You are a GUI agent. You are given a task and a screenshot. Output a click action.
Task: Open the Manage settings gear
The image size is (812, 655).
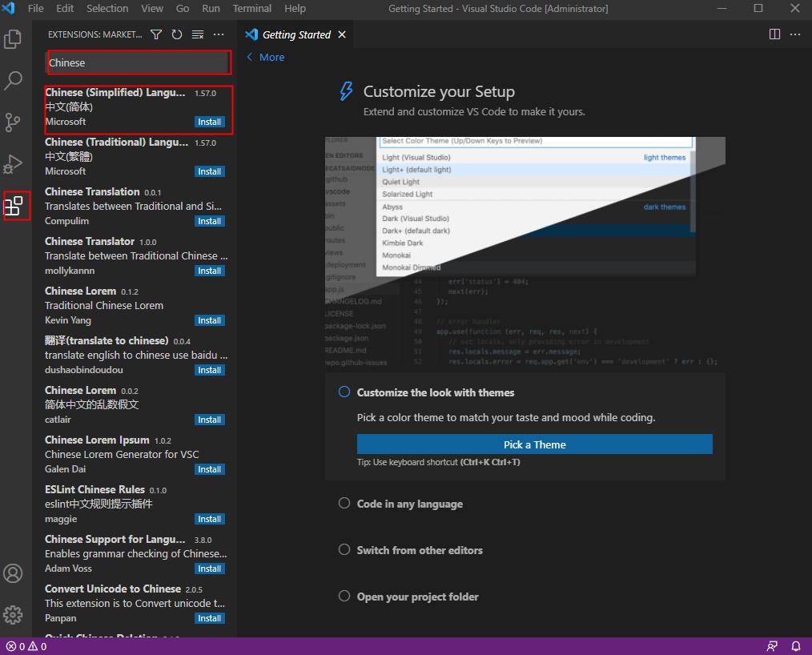click(13, 614)
